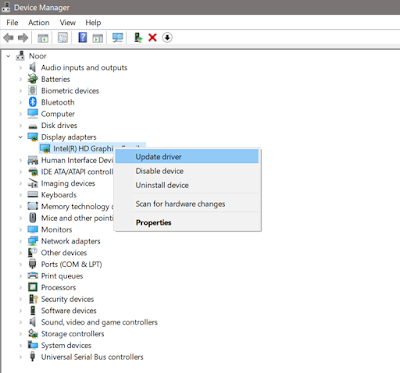Click the Print queues printer icon

[x=33, y=275]
